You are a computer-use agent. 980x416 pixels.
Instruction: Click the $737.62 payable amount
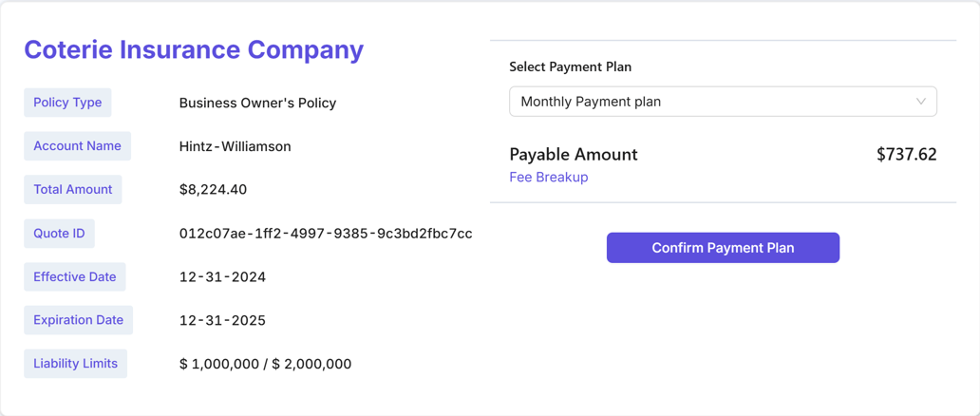click(906, 155)
